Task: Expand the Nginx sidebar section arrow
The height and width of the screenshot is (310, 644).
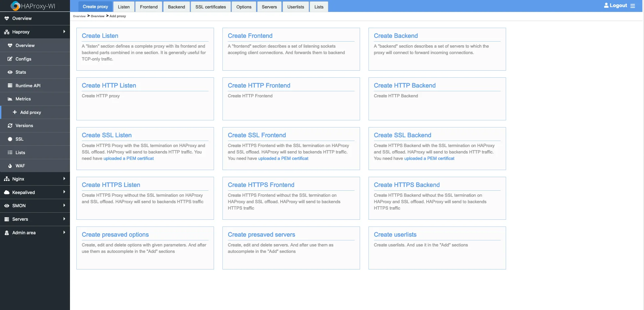Action: (64, 178)
